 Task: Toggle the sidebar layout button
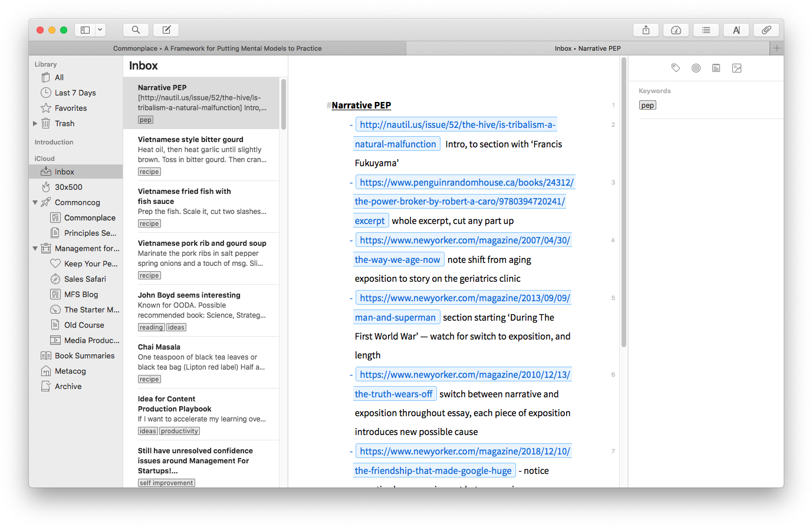[x=85, y=30]
